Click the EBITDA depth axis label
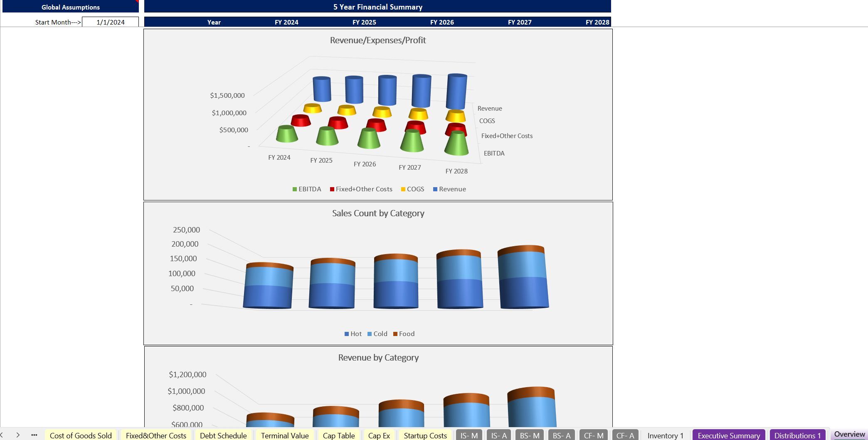868x440 pixels. point(494,153)
